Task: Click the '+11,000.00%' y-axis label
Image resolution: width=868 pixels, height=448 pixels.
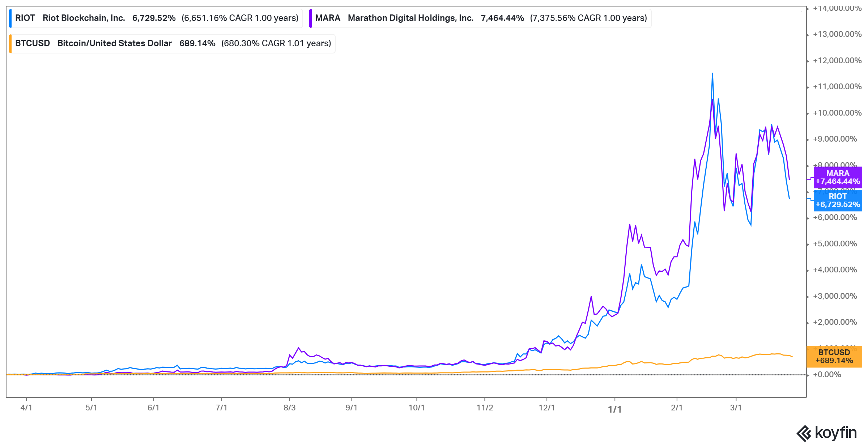Action: point(837,87)
